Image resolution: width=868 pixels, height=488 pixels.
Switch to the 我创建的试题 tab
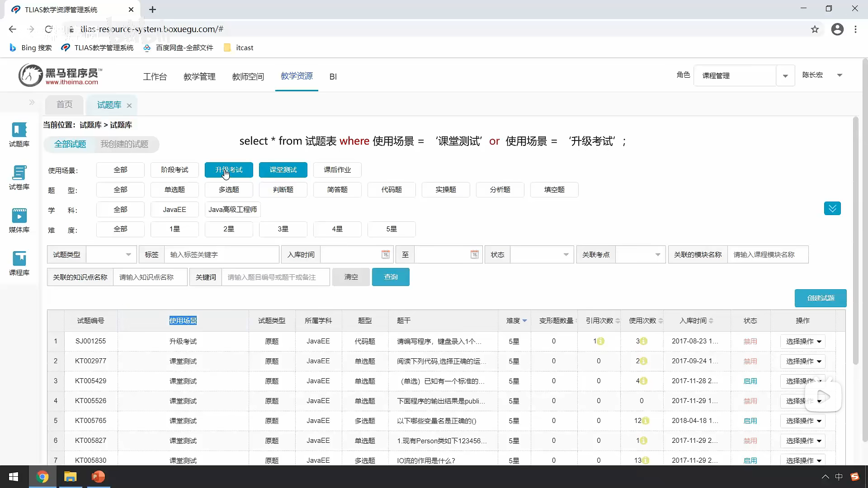124,144
